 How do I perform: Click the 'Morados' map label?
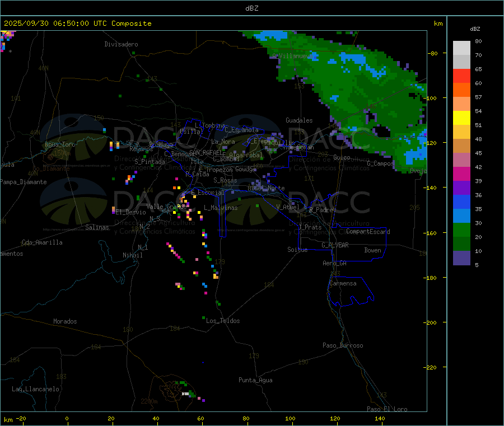tap(65, 321)
